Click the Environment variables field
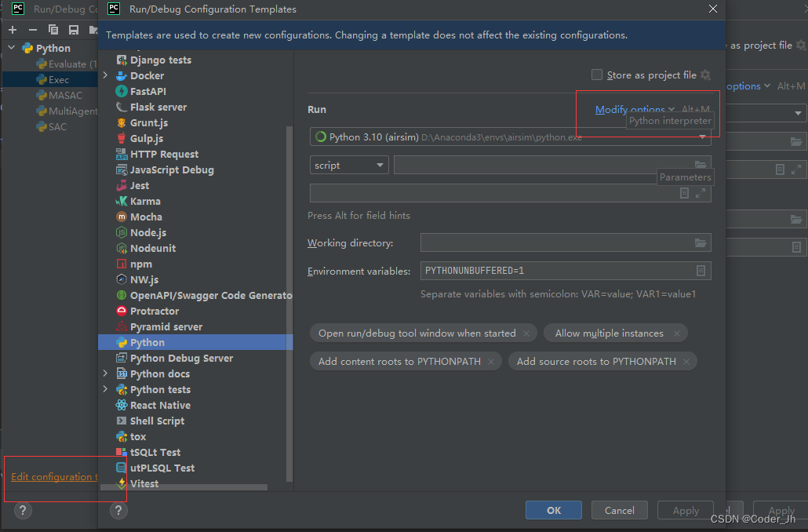The height and width of the screenshot is (532, 808). coord(566,271)
